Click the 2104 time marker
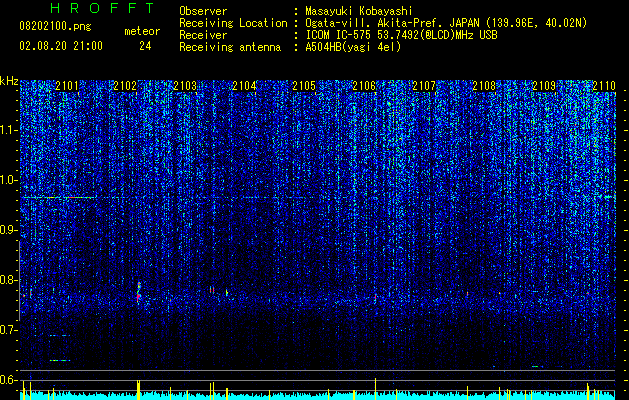This screenshot has height=400, width=629. coord(245,86)
